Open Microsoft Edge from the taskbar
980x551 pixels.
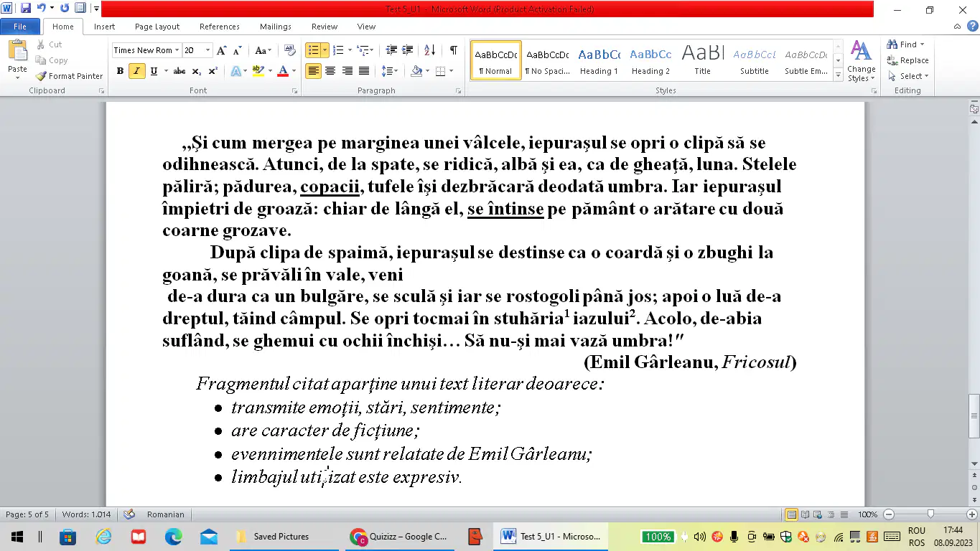click(174, 537)
